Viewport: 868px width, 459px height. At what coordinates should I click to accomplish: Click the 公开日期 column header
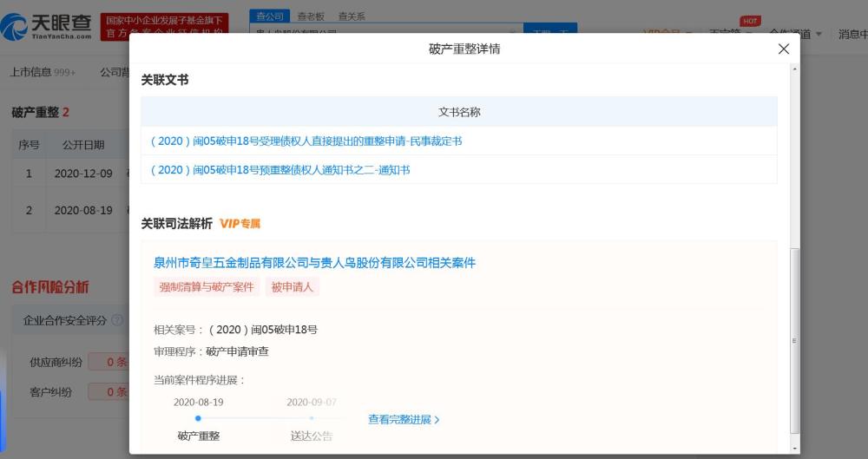[83, 145]
